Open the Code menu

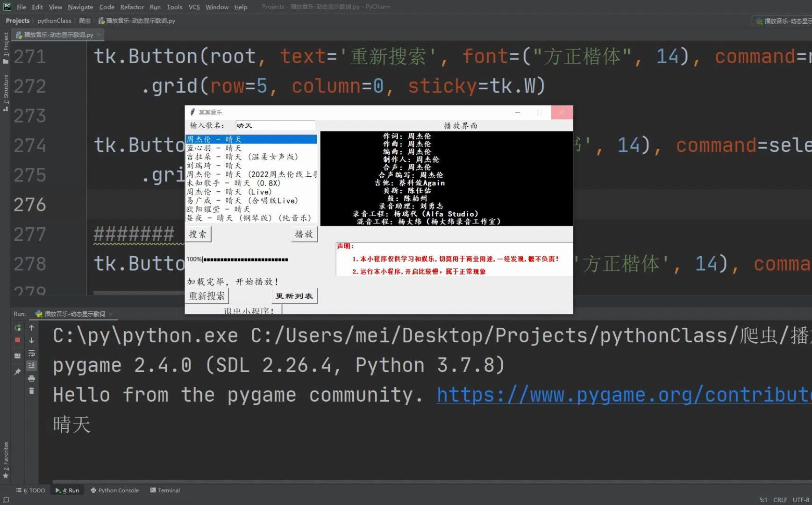pyautogui.click(x=107, y=7)
